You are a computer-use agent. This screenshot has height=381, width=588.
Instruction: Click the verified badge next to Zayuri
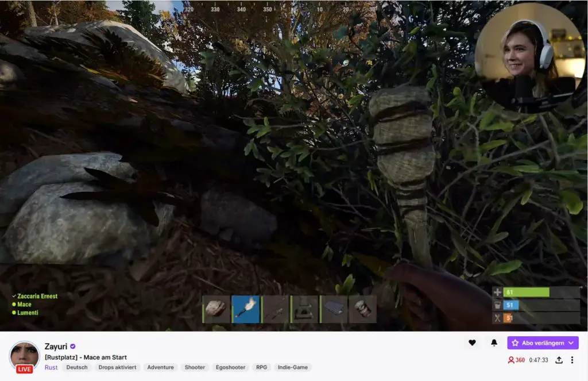tap(73, 346)
